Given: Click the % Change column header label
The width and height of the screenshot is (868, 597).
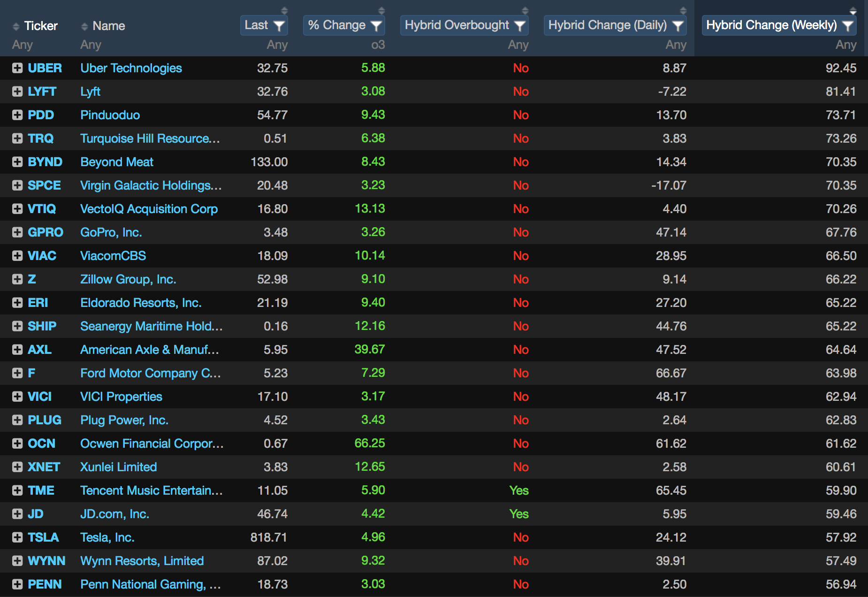Looking at the screenshot, I should coord(337,25).
